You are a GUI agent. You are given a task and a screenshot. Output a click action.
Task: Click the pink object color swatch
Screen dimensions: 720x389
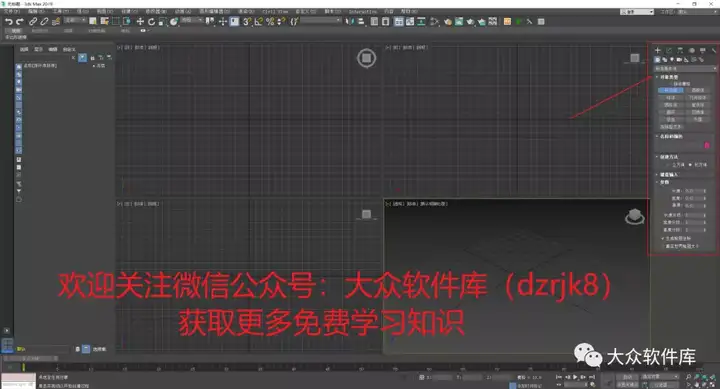707,145
